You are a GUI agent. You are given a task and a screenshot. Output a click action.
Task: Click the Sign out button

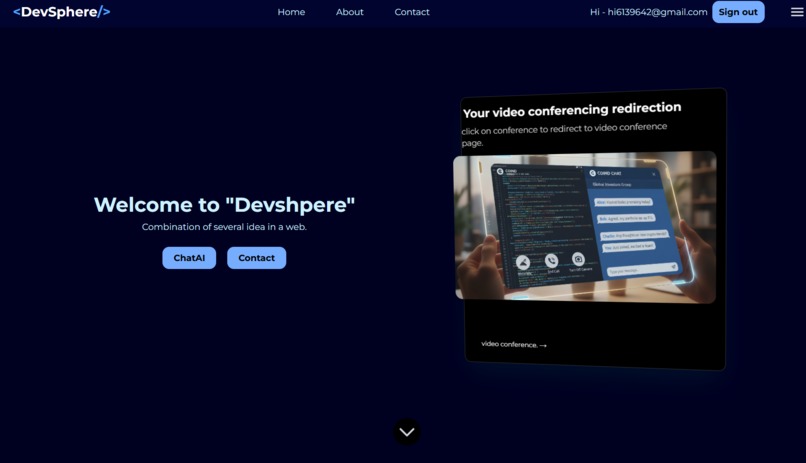[x=738, y=12]
